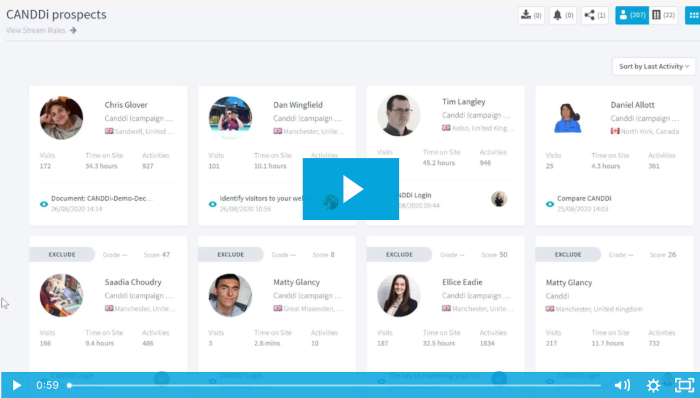Play the video with the center play button
Image resolution: width=700 pixels, height=398 pixels.
pos(351,189)
